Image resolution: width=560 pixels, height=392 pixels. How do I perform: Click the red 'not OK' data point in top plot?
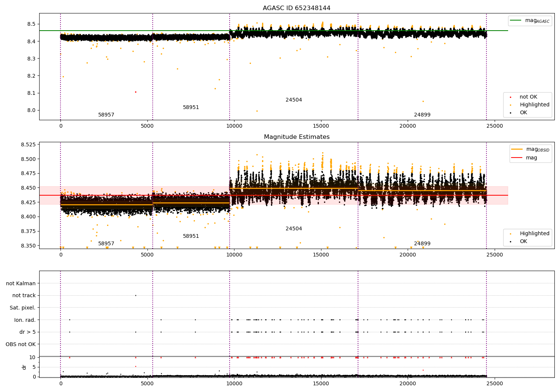pyautogui.click(x=136, y=92)
